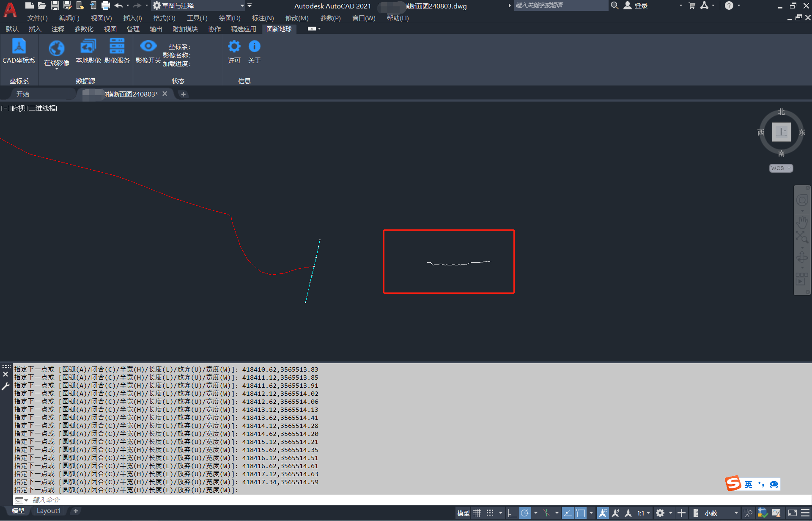Toggle polar tracking in status bar
Viewport: 812px width, 521px height.
525,513
